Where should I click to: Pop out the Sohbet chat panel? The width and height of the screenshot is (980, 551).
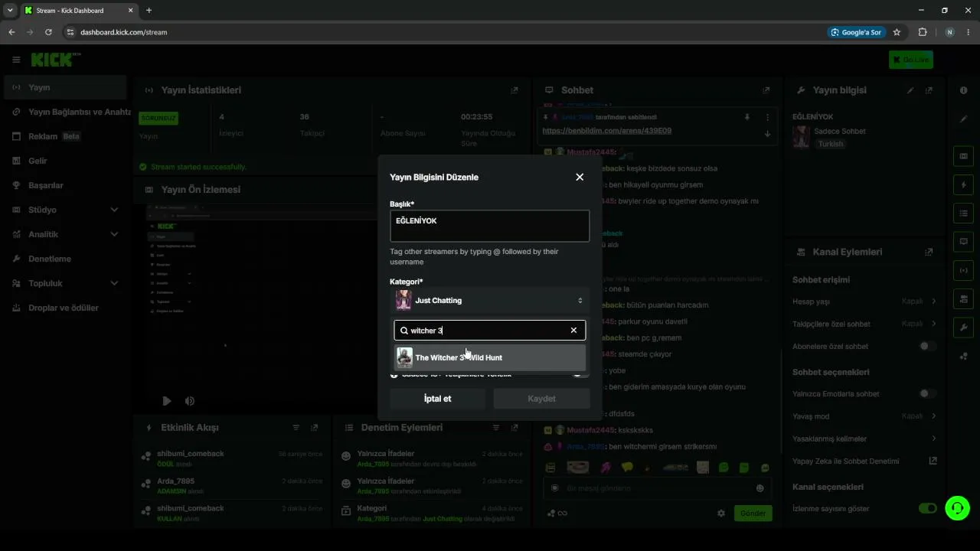coord(766,90)
